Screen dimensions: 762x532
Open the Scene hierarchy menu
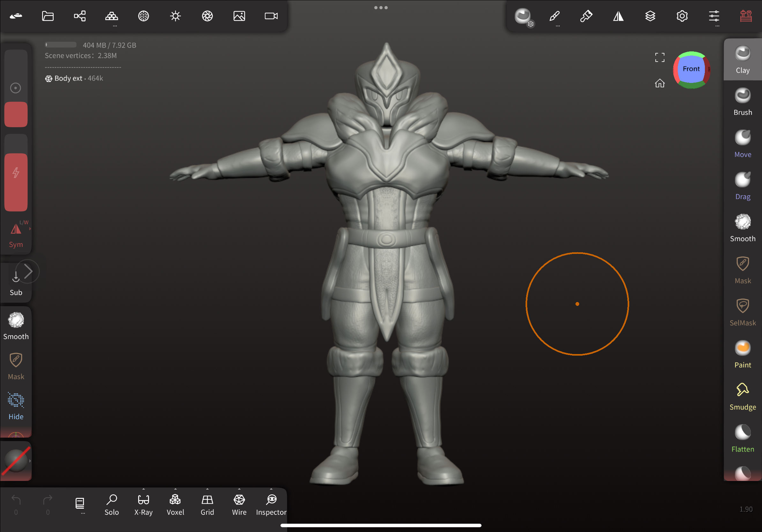point(80,16)
